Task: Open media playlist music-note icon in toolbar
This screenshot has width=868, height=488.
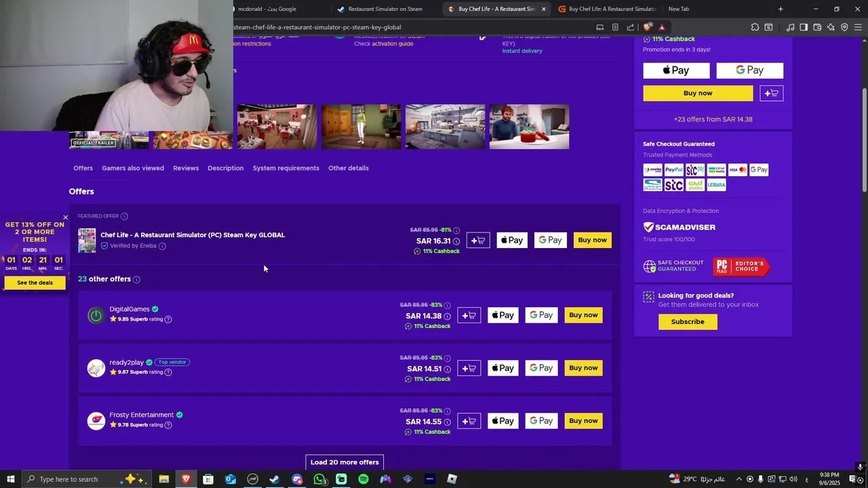Action: pos(790,27)
